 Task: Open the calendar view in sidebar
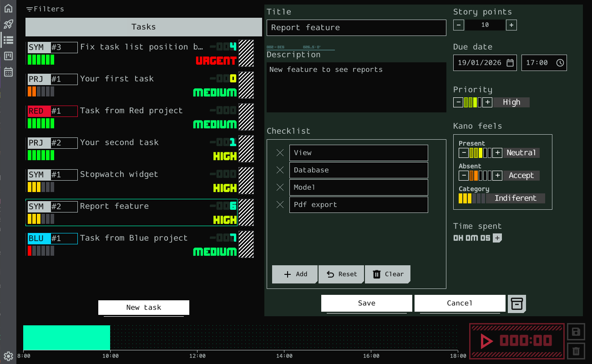pyautogui.click(x=8, y=72)
